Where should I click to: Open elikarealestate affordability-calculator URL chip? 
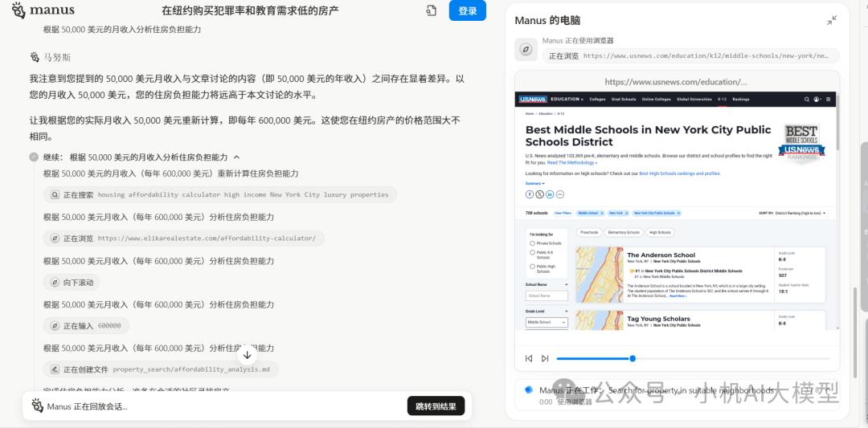pos(184,238)
